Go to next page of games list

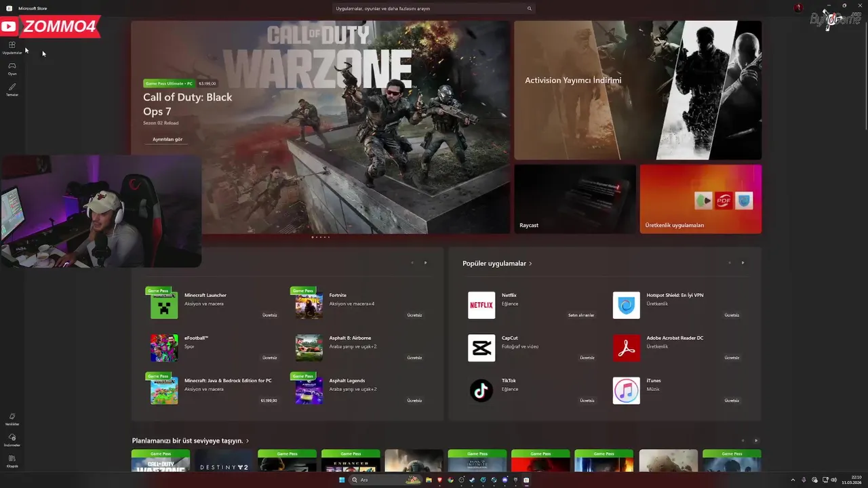point(426,263)
